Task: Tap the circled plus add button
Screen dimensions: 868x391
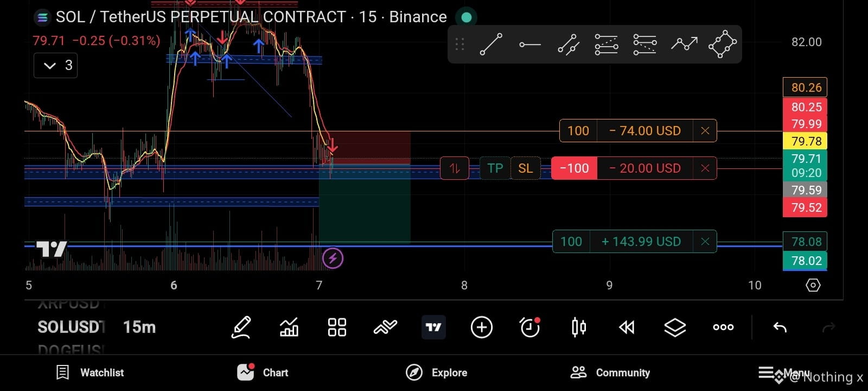Action: click(x=482, y=327)
